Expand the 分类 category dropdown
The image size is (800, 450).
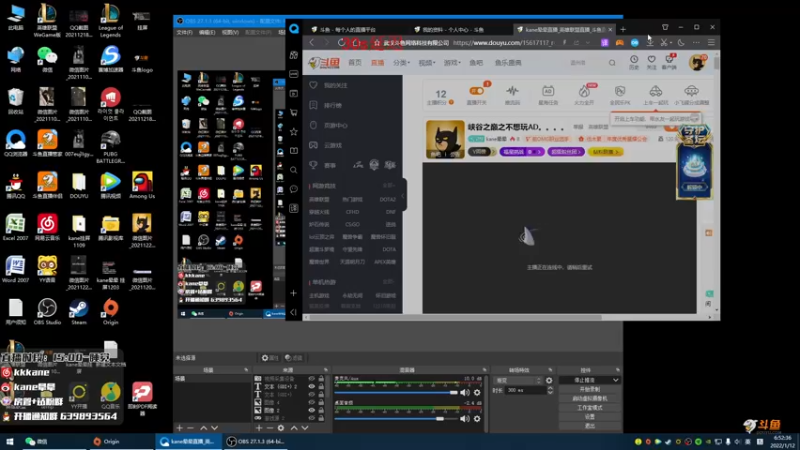(x=402, y=63)
